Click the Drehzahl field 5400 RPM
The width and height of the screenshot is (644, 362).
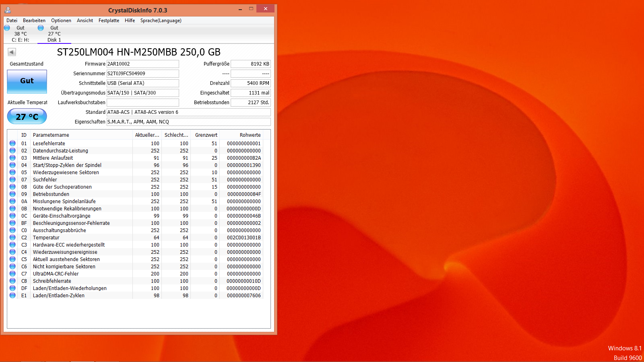pyautogui.click(x=250, y=83)
